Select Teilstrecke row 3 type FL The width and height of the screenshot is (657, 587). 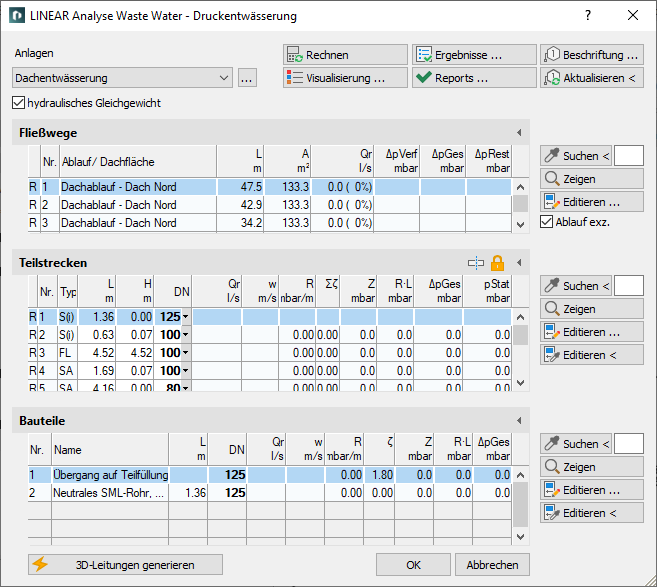(270, 353)
